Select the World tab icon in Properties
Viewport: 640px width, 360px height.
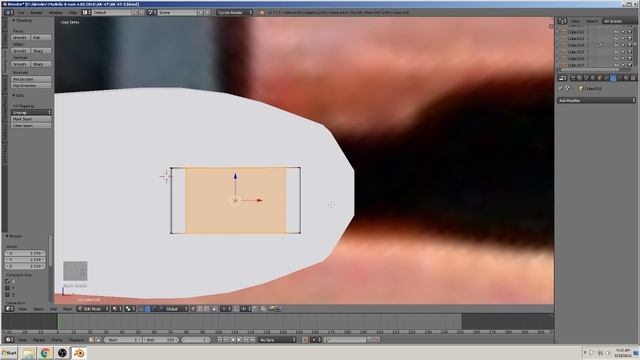593,78
